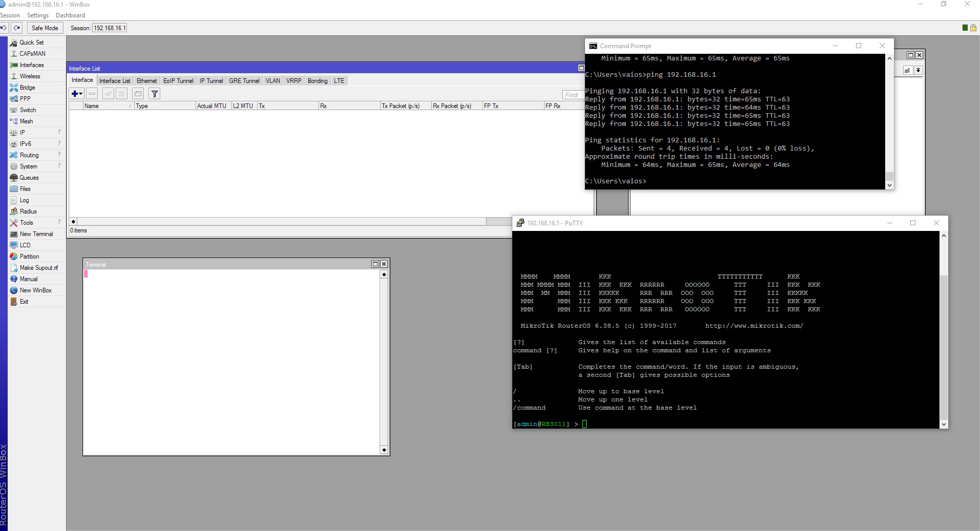The width and height of the screenshot is (980, 531).
Task: Sort interfaces by L2 MTU column
Action: [244, 106]
